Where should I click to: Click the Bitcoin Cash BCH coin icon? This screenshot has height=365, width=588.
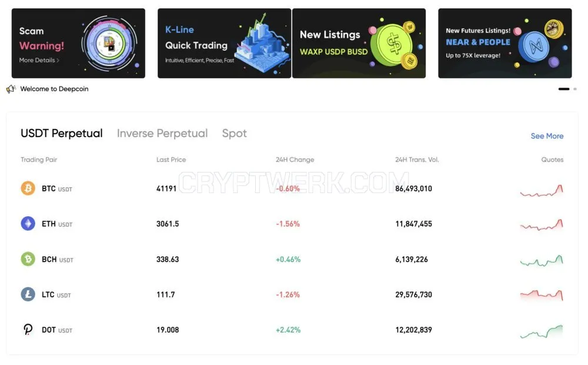tap(28, 259)
